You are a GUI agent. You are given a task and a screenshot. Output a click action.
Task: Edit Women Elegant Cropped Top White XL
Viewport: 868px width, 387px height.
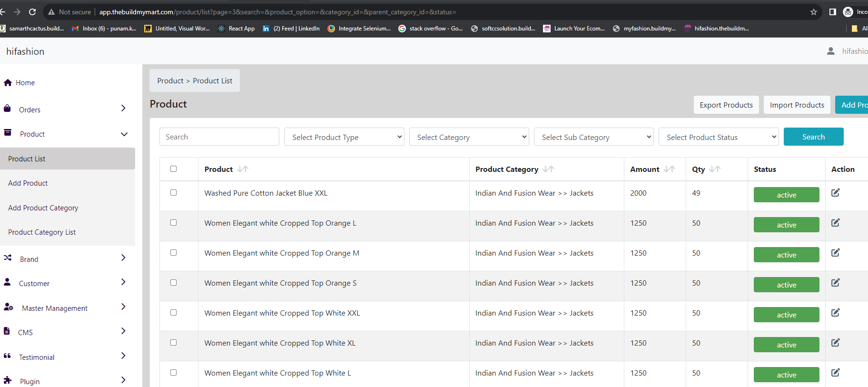[836, 343]
